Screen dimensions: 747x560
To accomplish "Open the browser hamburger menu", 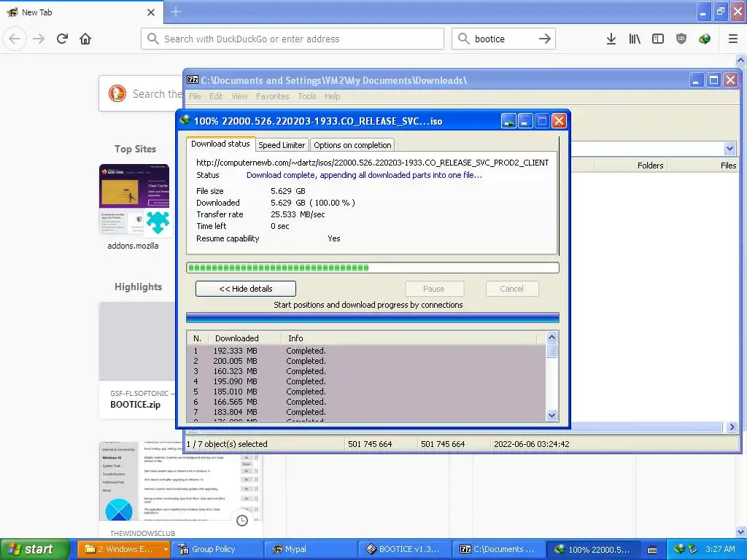I will pos(733,39).
